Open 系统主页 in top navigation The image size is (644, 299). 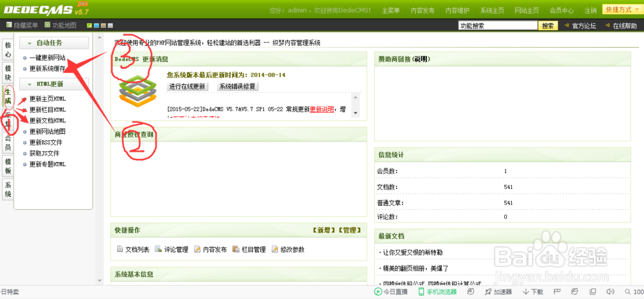click(x=492, y=11)
